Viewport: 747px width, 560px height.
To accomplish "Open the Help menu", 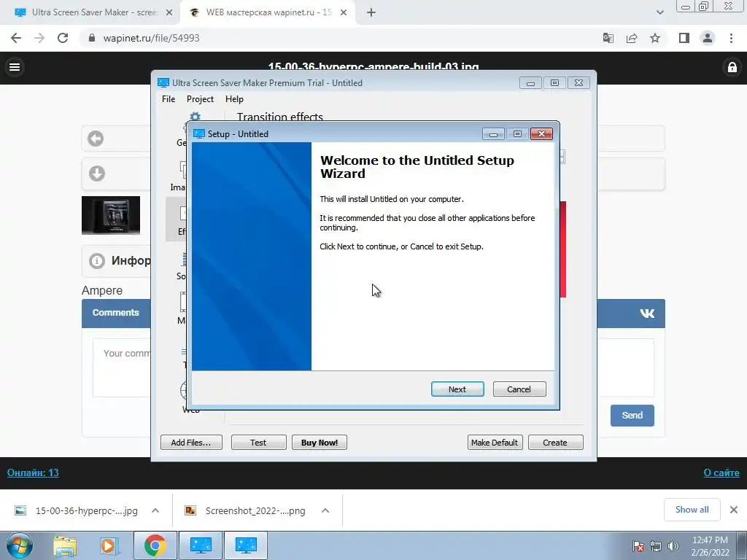I will click(234, 99).
